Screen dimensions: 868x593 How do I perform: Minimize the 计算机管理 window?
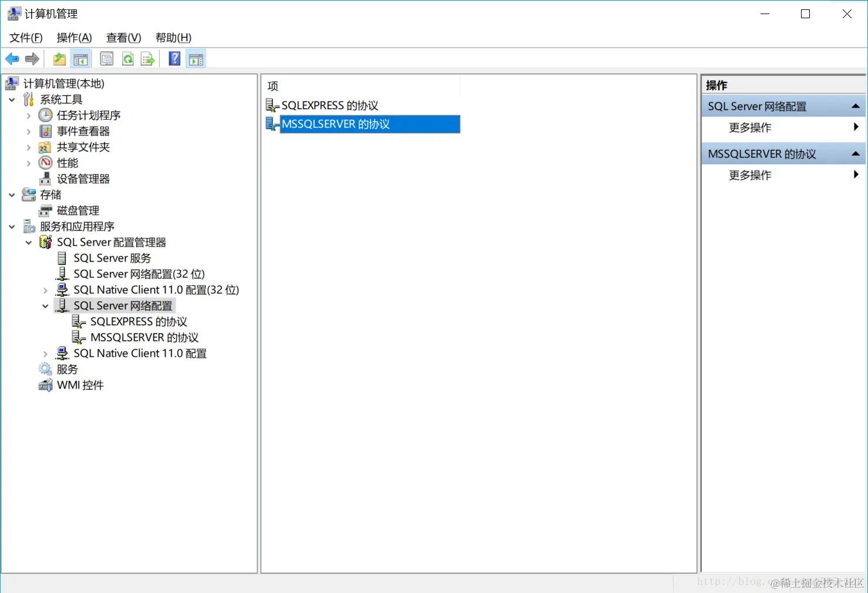click(x=765, y=14)
